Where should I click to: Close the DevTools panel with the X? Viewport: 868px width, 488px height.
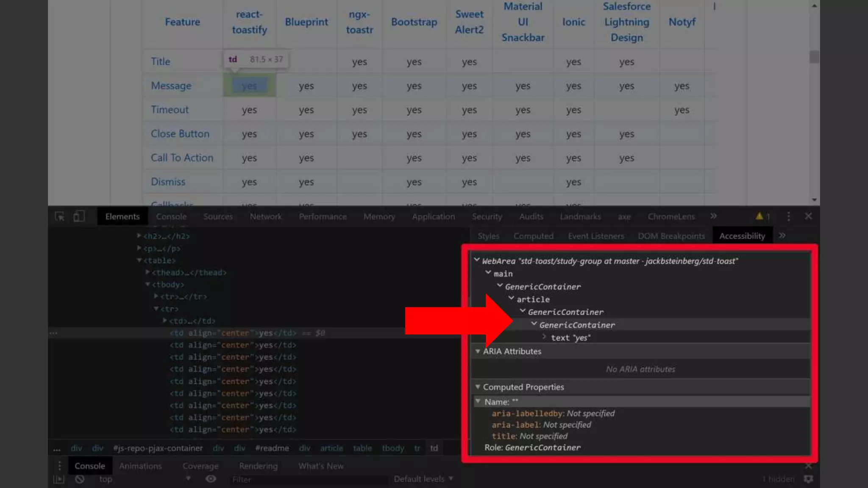pos(808,216)
